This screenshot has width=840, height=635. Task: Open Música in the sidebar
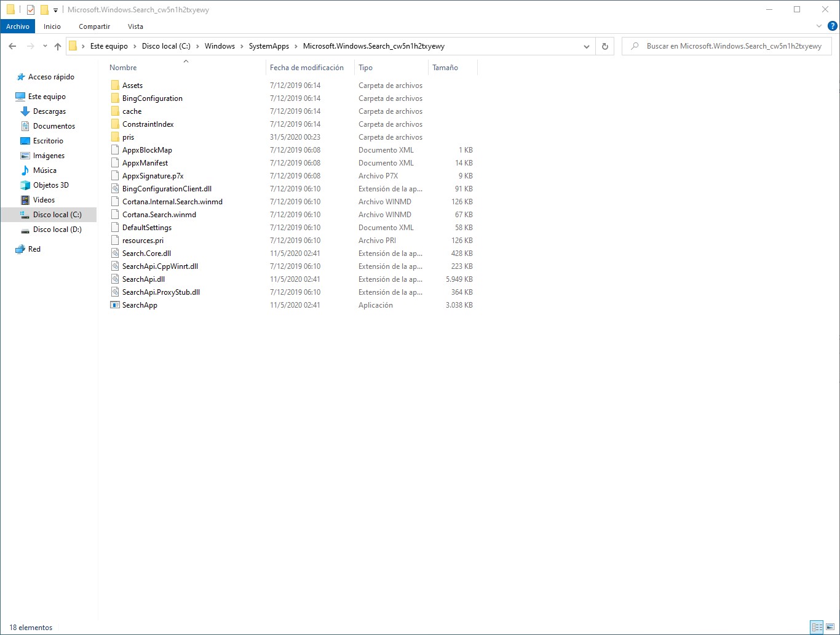[44, 170]
